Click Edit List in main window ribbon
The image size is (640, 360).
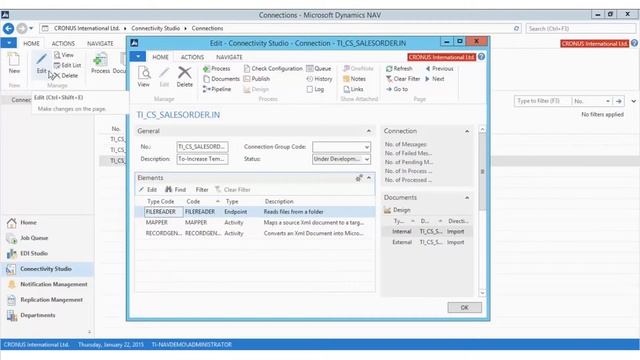[67, 65]
